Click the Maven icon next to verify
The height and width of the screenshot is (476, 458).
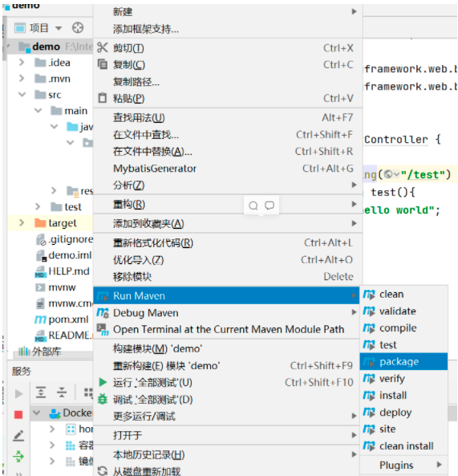(369, 379)
